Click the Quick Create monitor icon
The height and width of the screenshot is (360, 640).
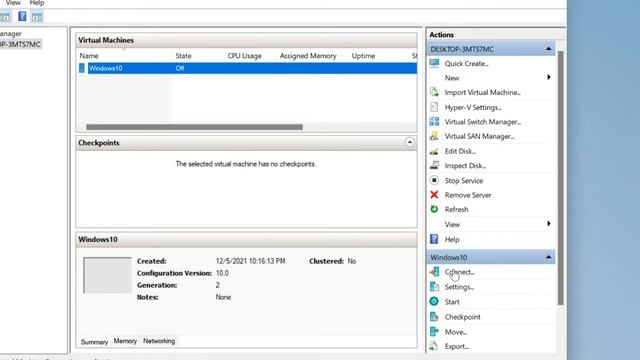click(x=434, y=63)
